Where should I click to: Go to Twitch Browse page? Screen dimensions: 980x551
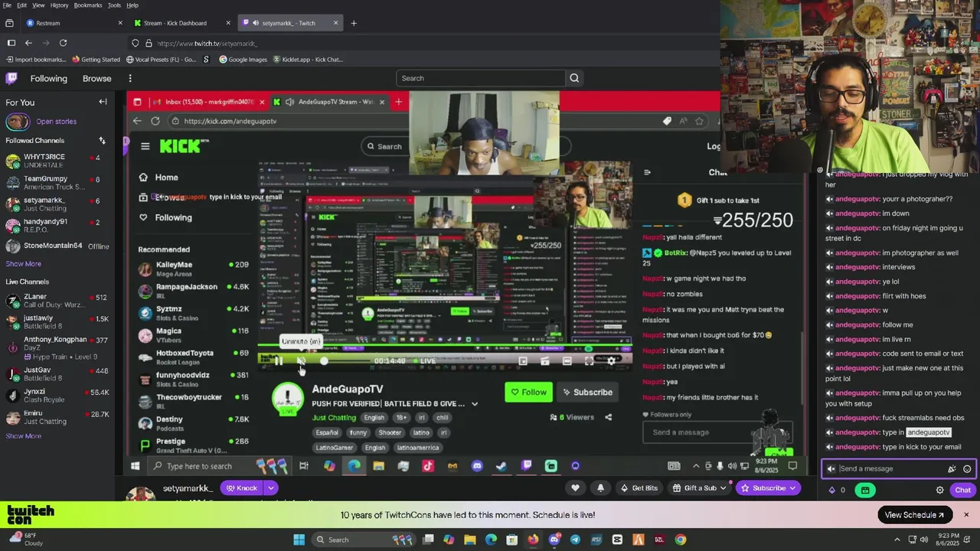96,78
